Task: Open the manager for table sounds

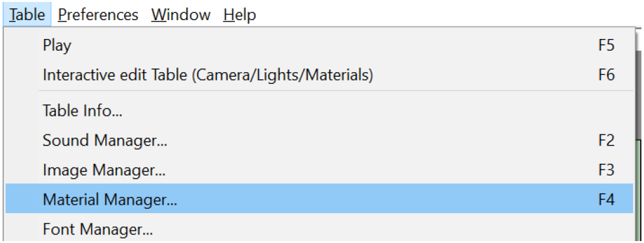Action: pyautogui.click(x=319, y=140)
